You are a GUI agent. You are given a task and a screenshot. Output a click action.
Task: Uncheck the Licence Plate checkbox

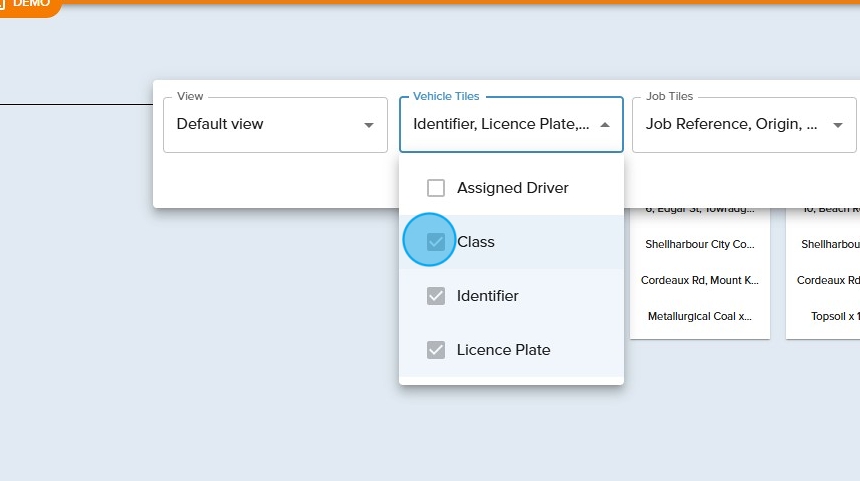[436, 350]
